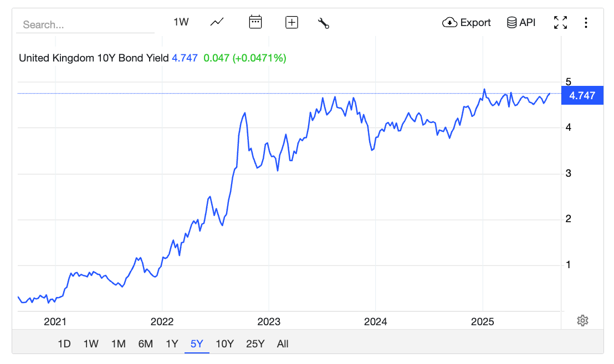Image resolution: width=614 pixels, height=364 pixels.
Task: Open the 1W interval dropdown
Action: (x=181, y=22)
